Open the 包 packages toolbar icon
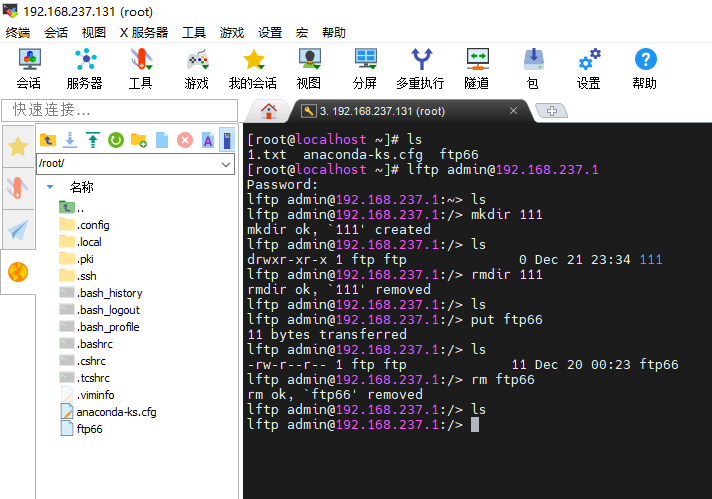 pos(533,68)
